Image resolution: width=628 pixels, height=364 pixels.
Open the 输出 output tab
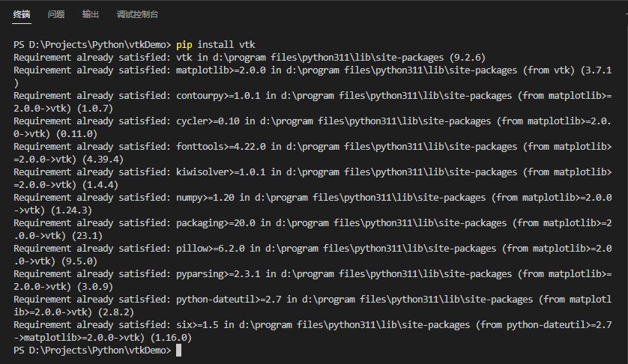(91, 14)
